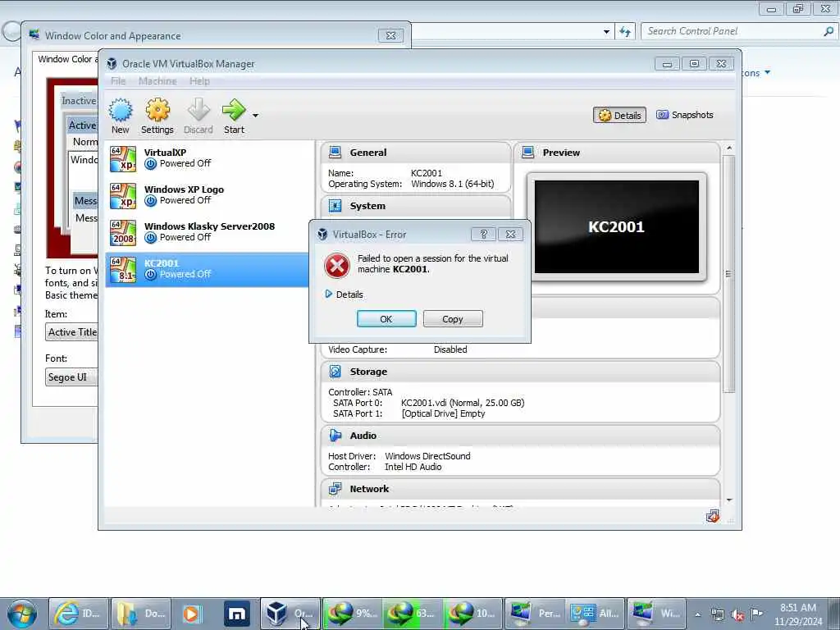
Task: Open the Segoe UI font dropdown
Action: click(x=72, y=377)
